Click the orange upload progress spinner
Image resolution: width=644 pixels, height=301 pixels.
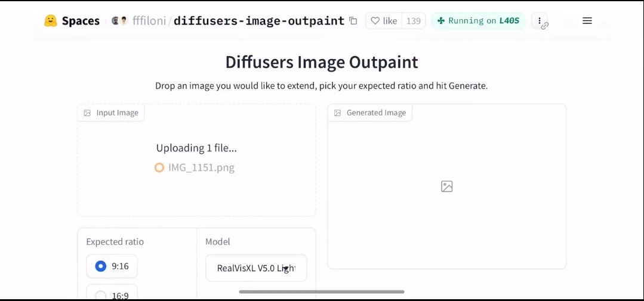[x=159, y=167]
